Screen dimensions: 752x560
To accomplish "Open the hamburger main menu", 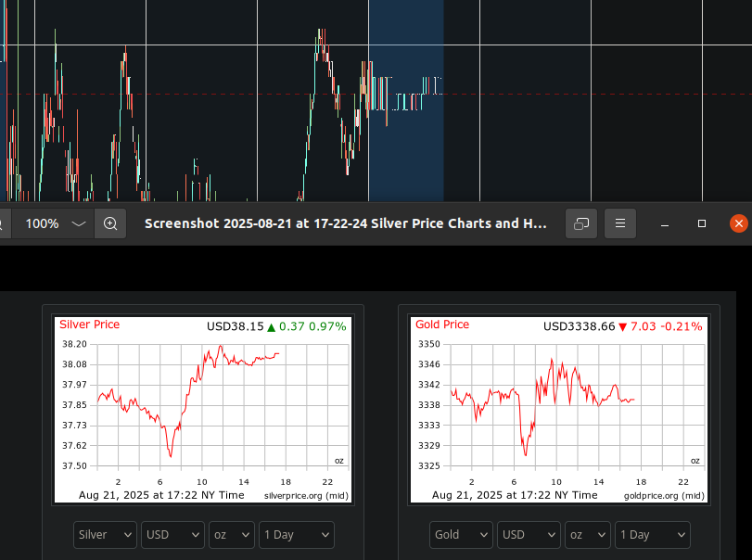I will (620, 223).
